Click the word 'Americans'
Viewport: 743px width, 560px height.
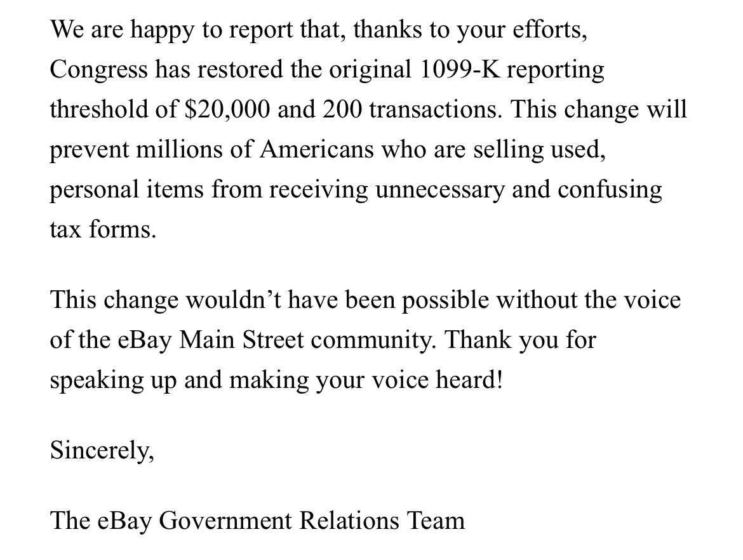click(316, 149)
